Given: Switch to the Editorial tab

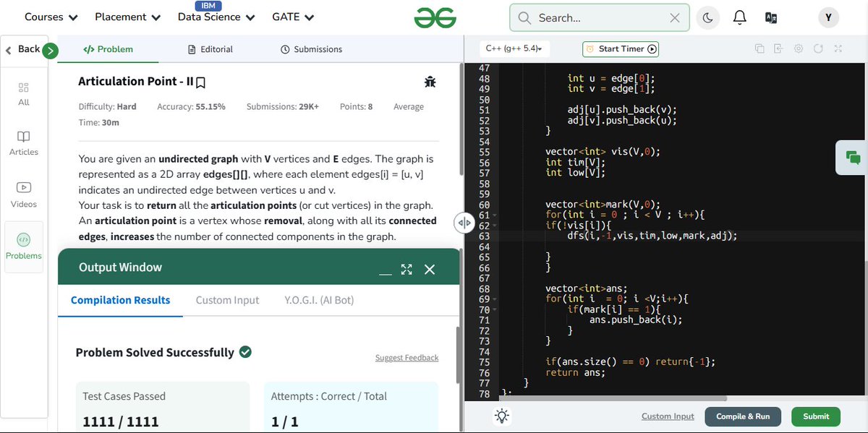Looking at the screenshot, I should tap(210, 49).
